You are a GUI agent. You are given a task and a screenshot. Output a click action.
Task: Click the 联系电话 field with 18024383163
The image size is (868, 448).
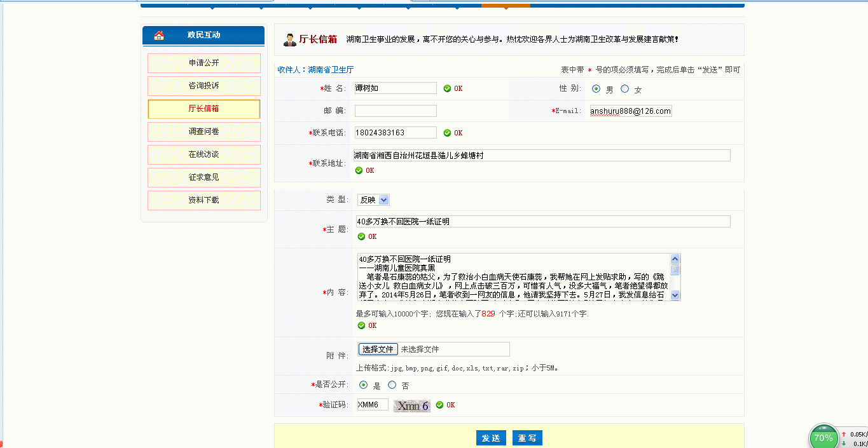(396, 133)
